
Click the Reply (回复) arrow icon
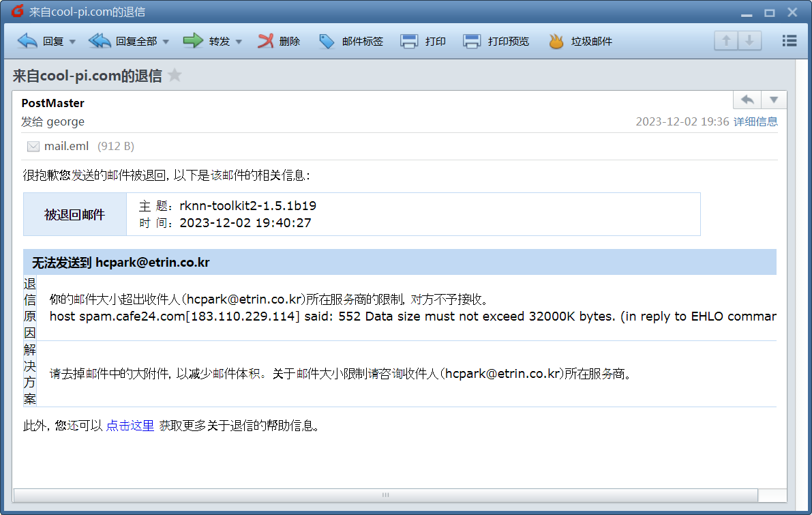coord(27,41)
